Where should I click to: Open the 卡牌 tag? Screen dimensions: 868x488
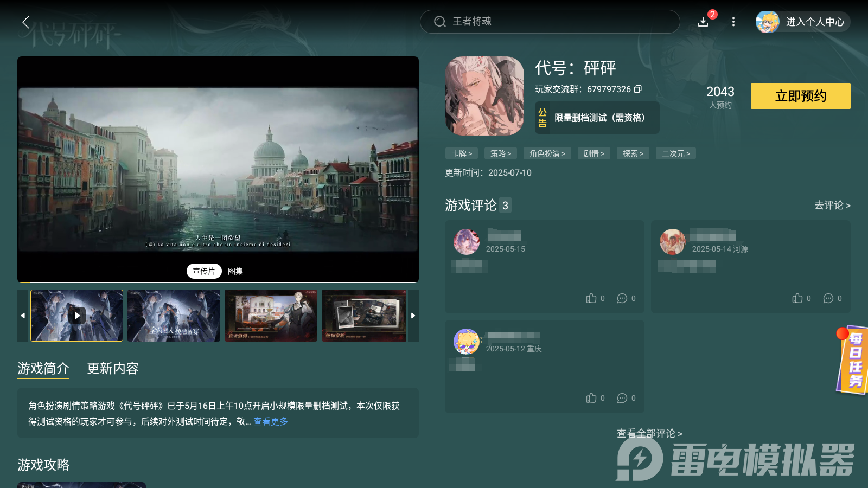pyautogui.click(x=462, y=153)
